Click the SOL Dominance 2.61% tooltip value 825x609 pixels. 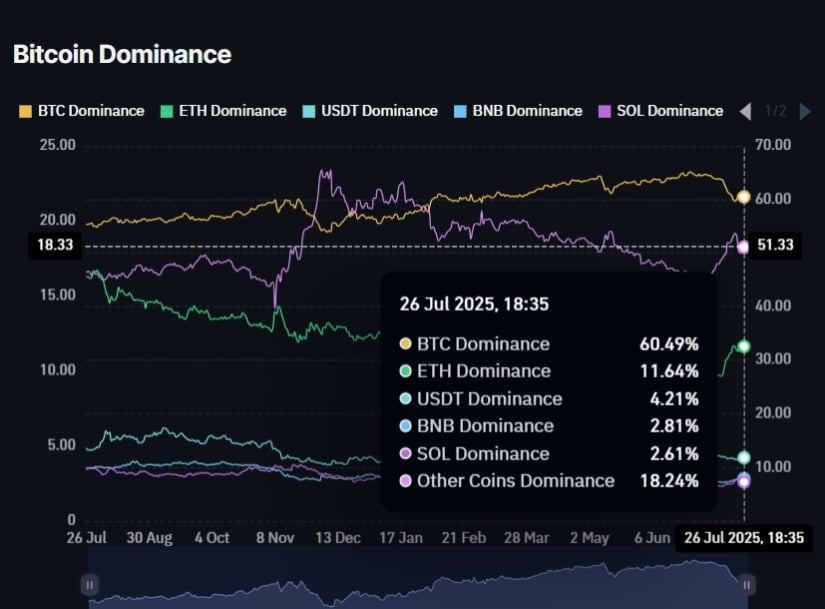(x=674, y=454)
